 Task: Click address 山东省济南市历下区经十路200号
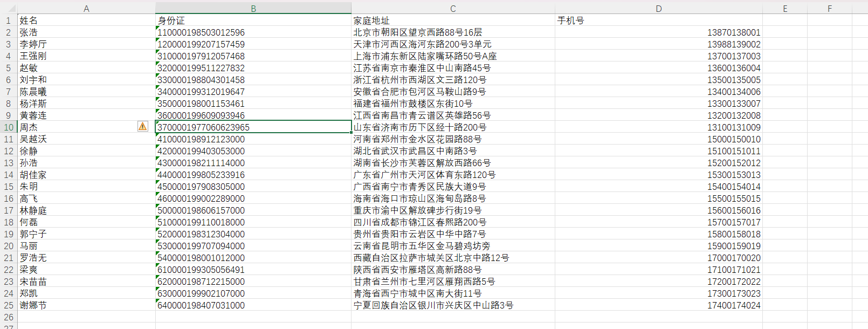tap(453, 127)
